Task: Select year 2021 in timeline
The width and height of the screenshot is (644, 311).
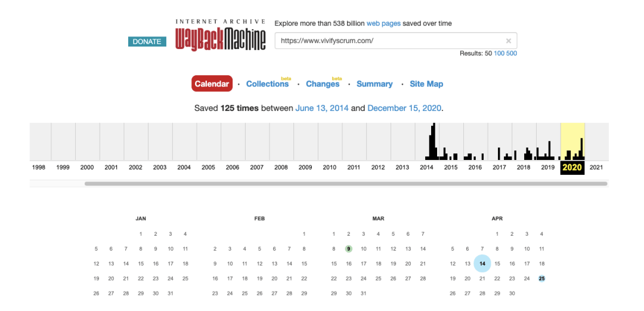Action: click(596, 167)
